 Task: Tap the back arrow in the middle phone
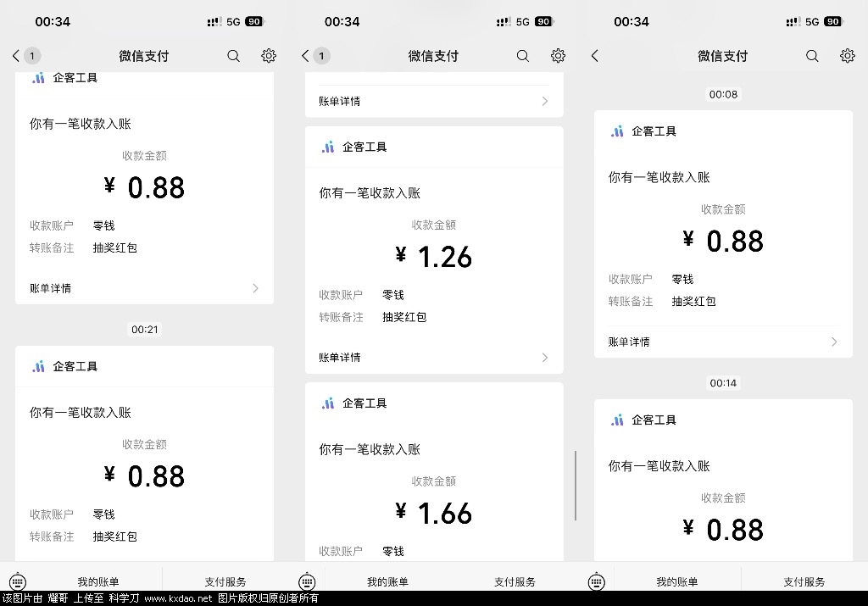point(305,56)
